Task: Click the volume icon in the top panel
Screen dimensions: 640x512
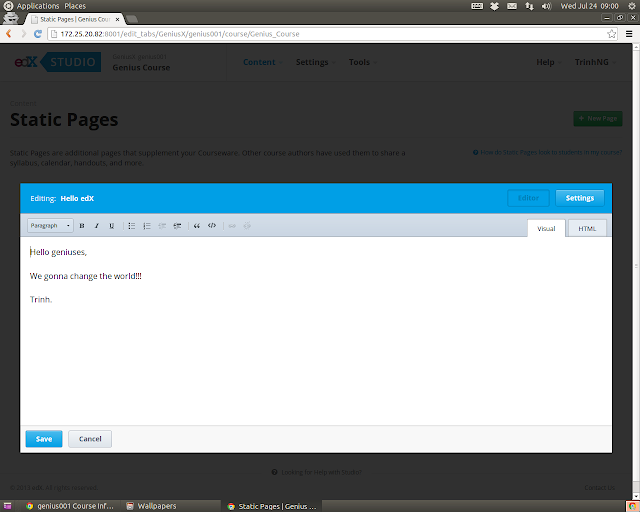Action: [x=546, y=6]
